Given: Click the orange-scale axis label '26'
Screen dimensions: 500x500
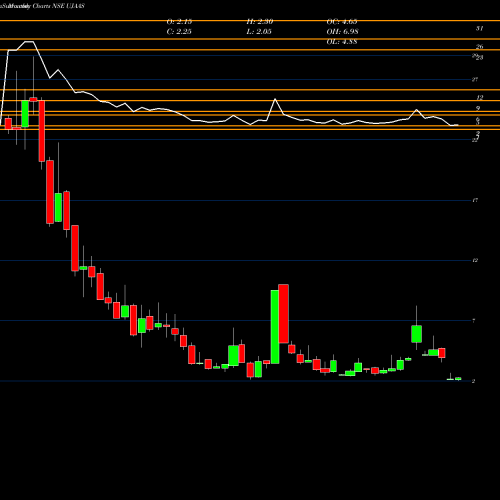Looking at the screenshot, I should (479, 47).
